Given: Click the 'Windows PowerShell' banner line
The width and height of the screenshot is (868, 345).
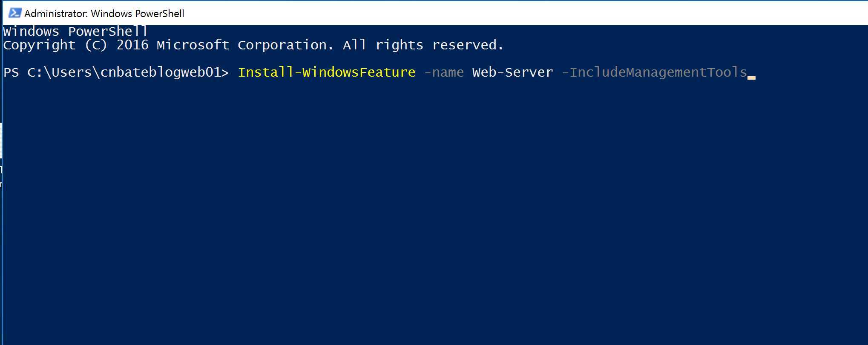Looking at the screenshot, I should (x=75, y=32).
